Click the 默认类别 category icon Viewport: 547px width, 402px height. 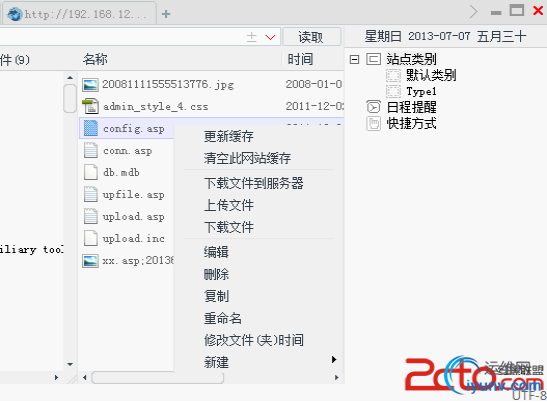(x=393, y=75)
